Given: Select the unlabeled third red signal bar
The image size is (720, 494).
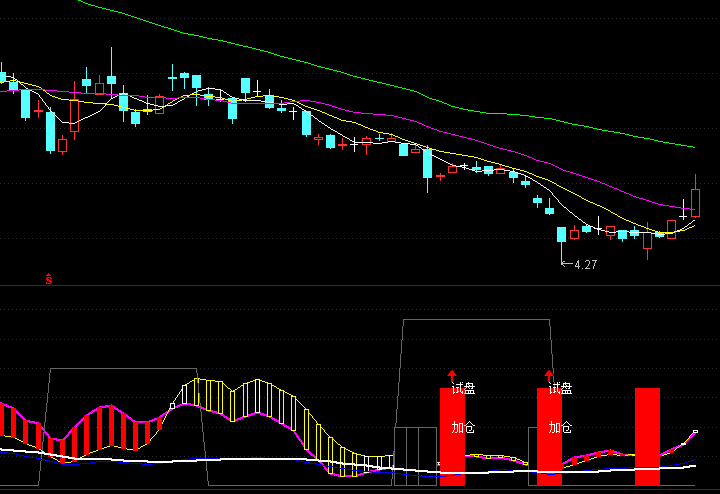Looking at the screenshot, I should (x=647, y=437).
